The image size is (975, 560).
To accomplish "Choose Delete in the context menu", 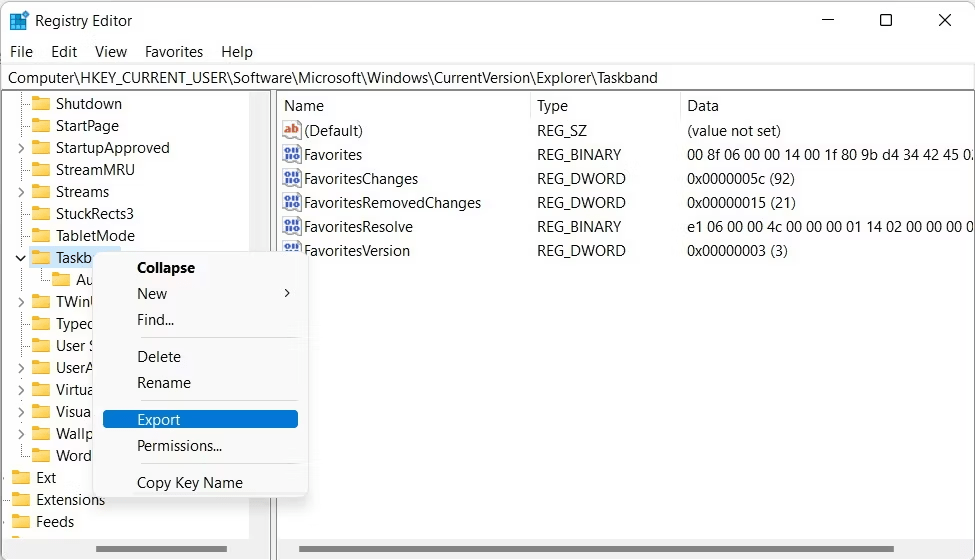I will [x=200, y=357].
